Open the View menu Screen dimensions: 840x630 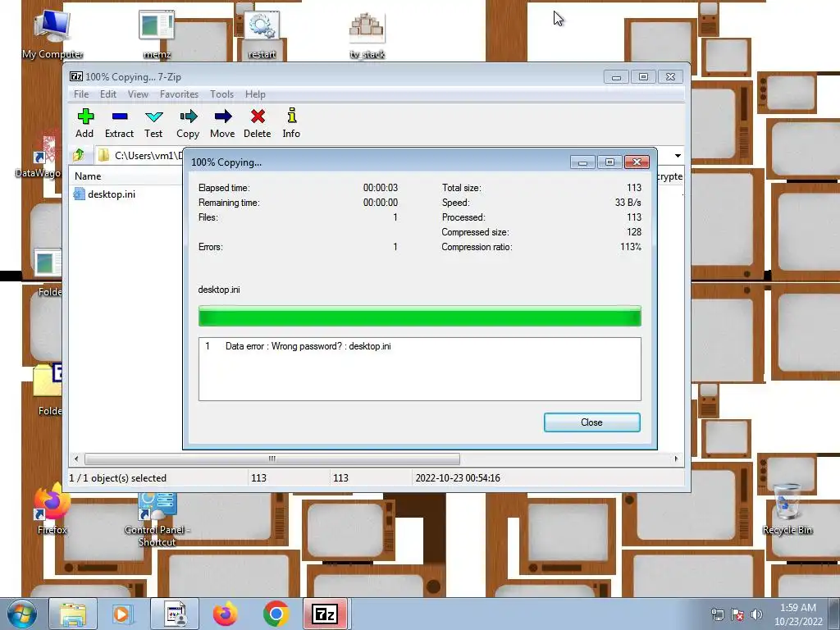pos(138,94)
